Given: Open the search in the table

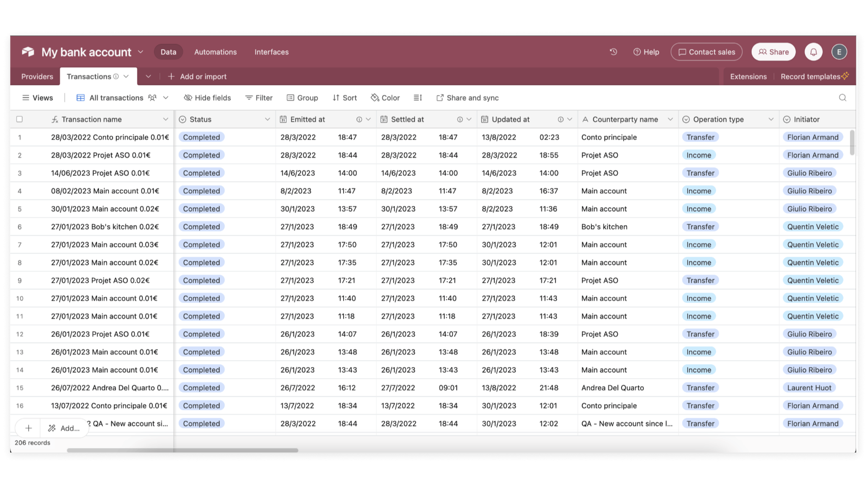Looking at the screenshot, I should (842, 98).
